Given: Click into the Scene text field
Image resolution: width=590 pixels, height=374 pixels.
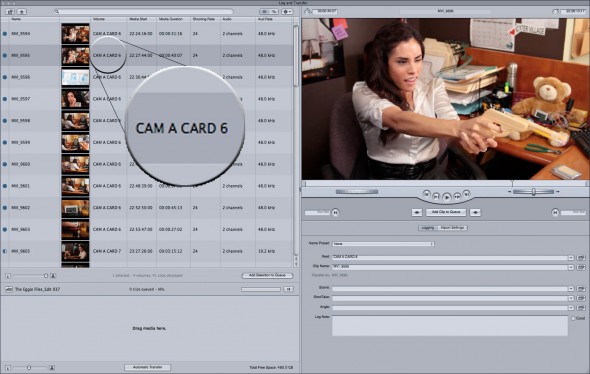Looking at the screenshot, I should point(450,289).
